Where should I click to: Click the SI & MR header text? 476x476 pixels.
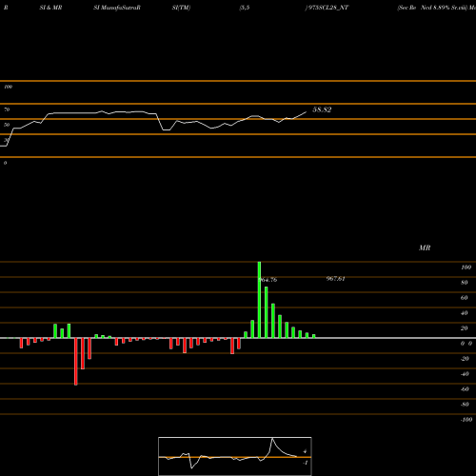point(50,8)
